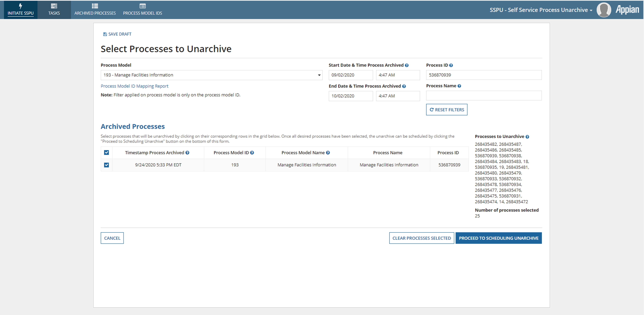
Task: Click Proceed to Scheduling Unarchive button
Action: pyautogui.click(x=498, y=238)
